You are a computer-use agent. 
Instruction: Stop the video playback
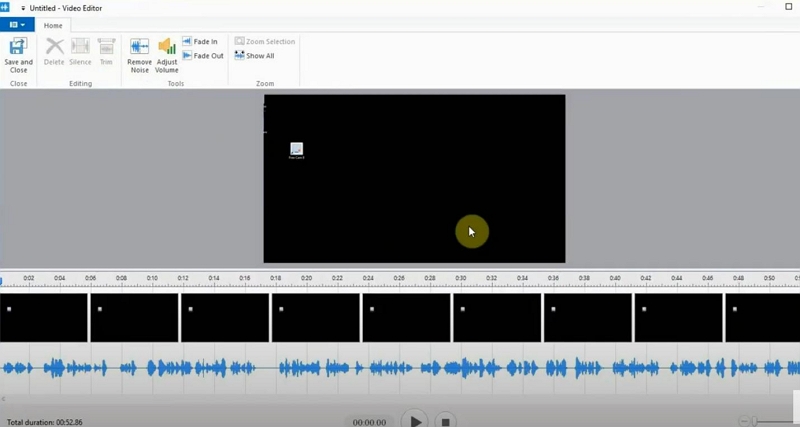point(445,421)
